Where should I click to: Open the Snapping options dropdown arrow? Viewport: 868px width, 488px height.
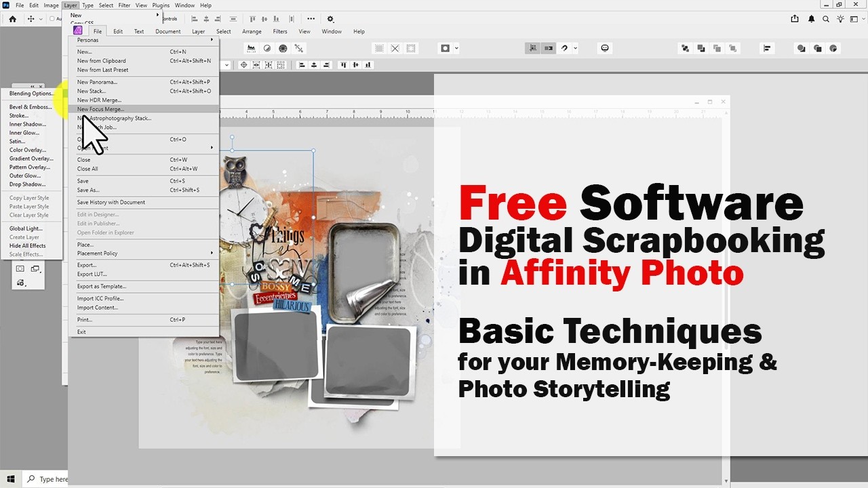tap(576, 48)
